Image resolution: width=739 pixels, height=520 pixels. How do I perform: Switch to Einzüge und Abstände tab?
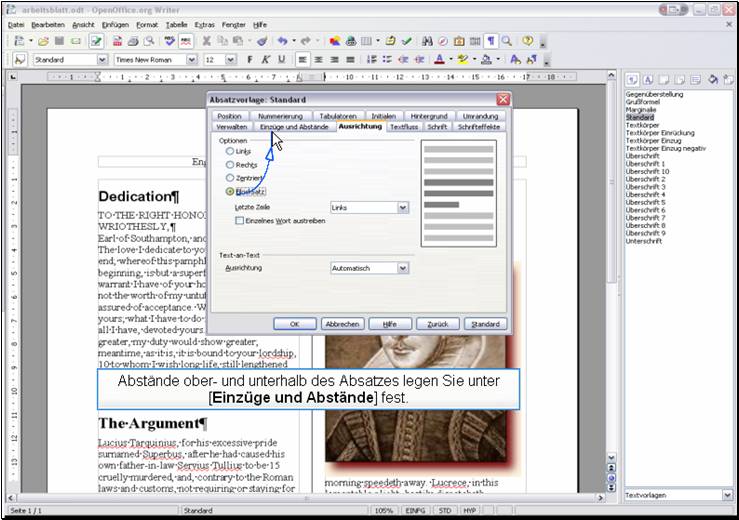294,127
